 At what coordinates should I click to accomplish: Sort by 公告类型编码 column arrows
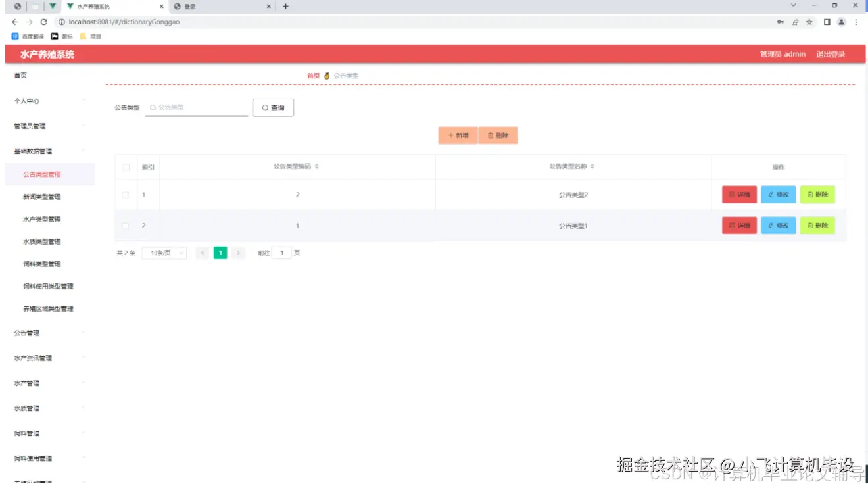(x=317, y=166)
